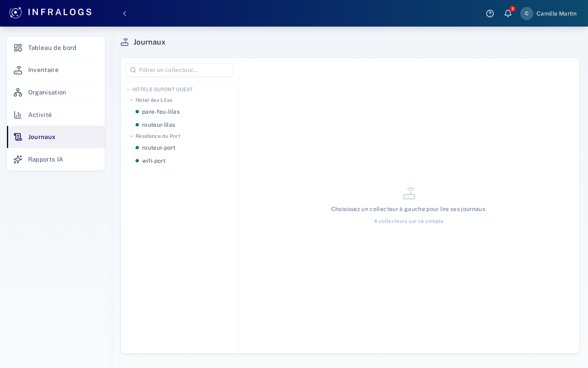Select the routeur-lilas collector
The image size is (588, 368).
180,125
